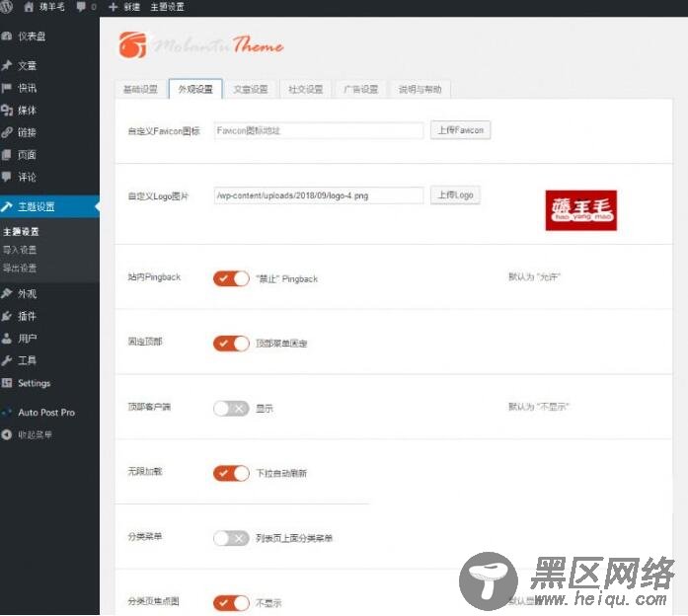Click the 上传Favicon button

click(460, 130)
